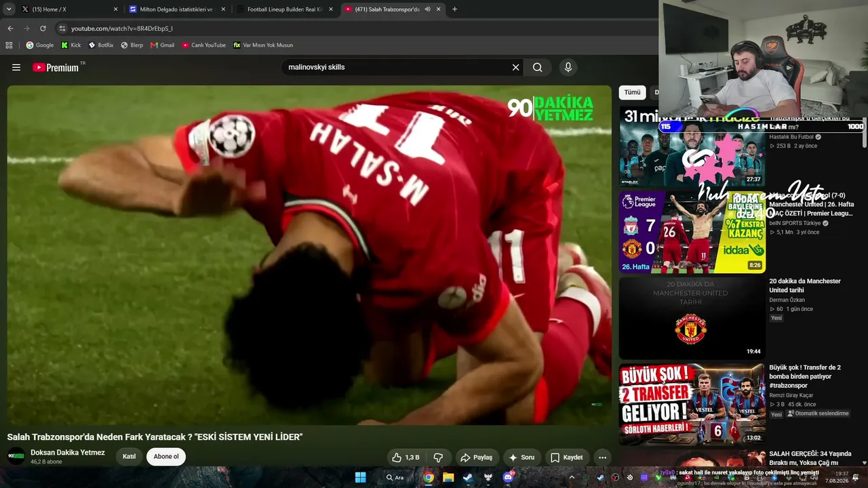Screen dimensions: 868x488
Task: Open the Gmail bookmark
Action: coord(163,45)
